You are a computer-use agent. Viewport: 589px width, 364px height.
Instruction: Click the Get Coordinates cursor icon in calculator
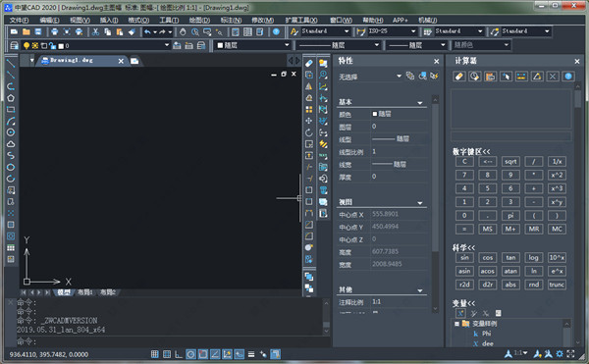tap(506, 77)
